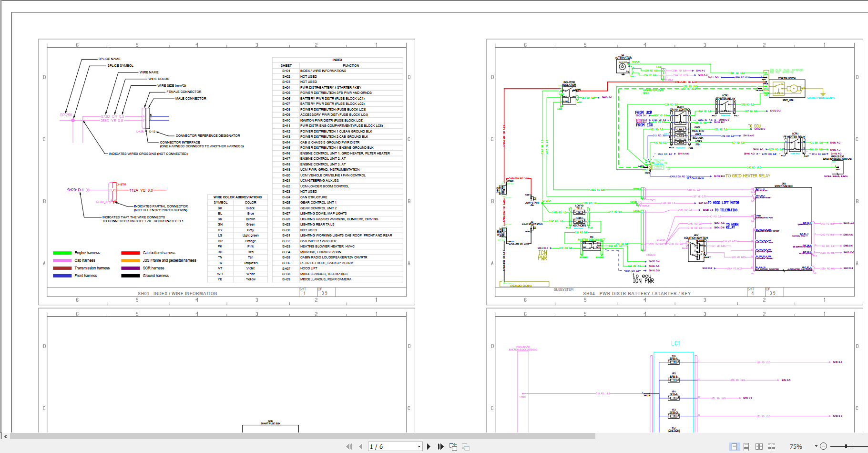The image size is (868, 453).
Task: Expand the zoom level dropdown arrow
Action: pyautogui.click(x=816, y=447)
